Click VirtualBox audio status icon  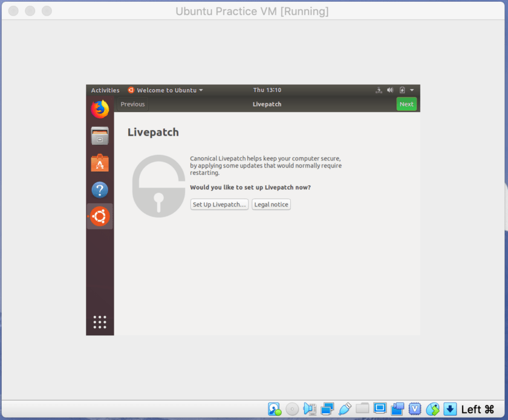[310, 409]
